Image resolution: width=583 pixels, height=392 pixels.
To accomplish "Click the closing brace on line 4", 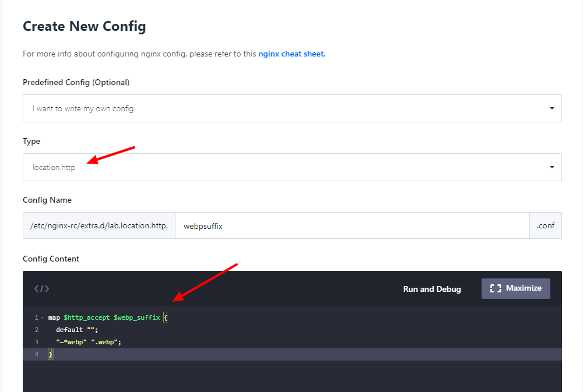I will point(50,355).
